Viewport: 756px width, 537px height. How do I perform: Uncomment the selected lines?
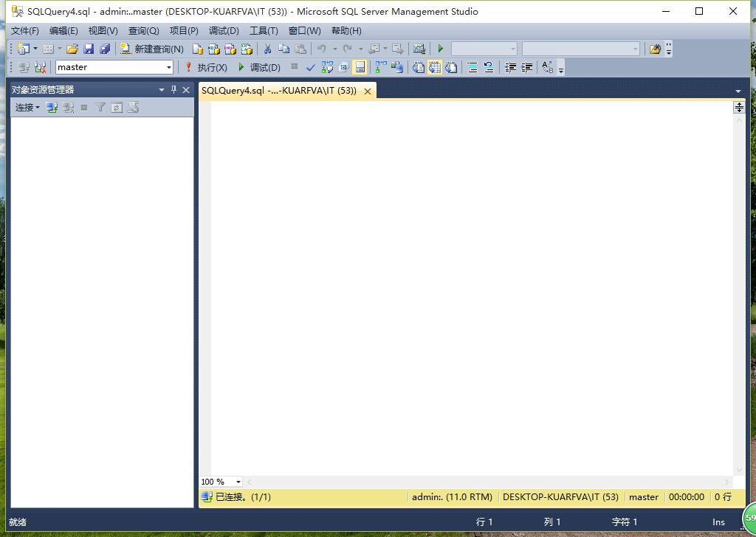click(x=489, y=67)
